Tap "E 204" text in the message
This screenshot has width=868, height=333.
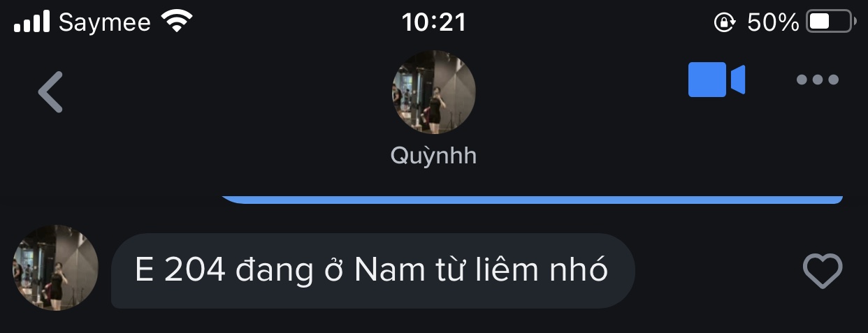[x=180, y=271]
